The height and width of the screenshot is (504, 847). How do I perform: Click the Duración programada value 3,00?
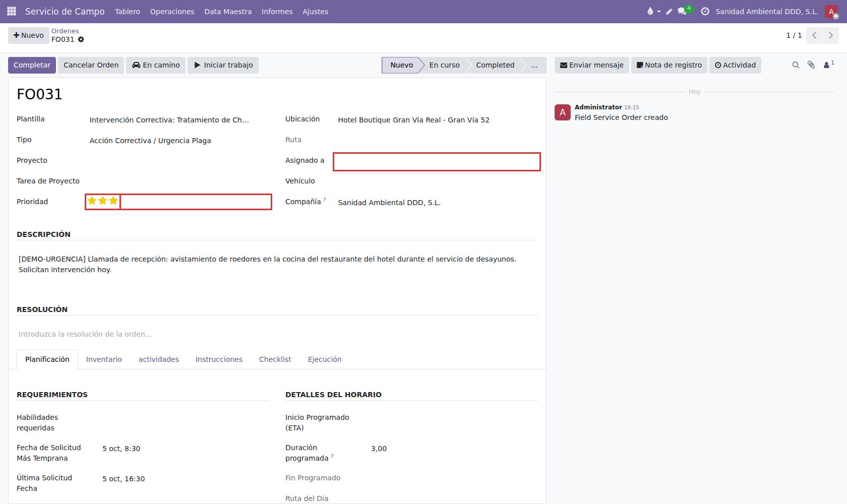pyautogui.click(x=379, y=449)
